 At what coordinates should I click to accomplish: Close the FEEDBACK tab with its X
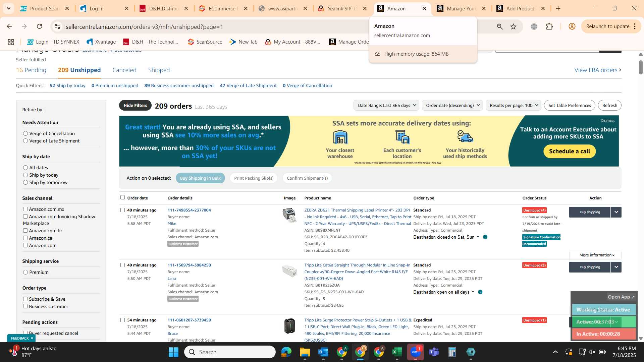[x=32, y=338]
